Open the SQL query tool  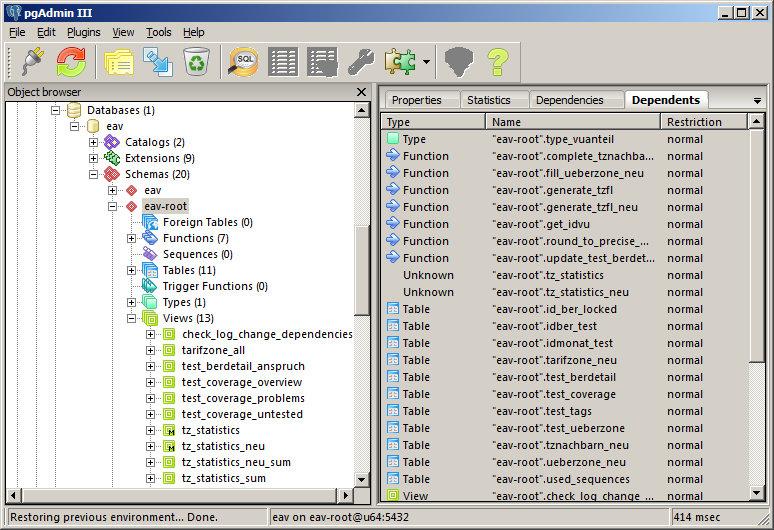pyautogui.click(x=243, y=62)
